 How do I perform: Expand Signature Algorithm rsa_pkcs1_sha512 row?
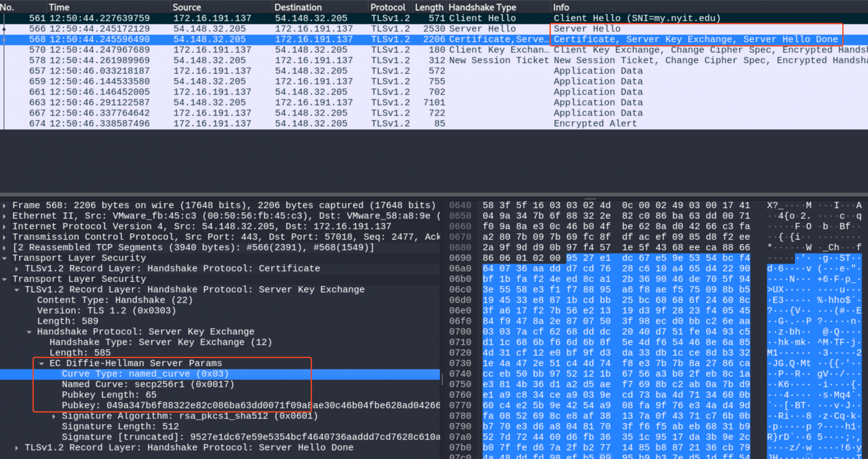tap(54, 416)
